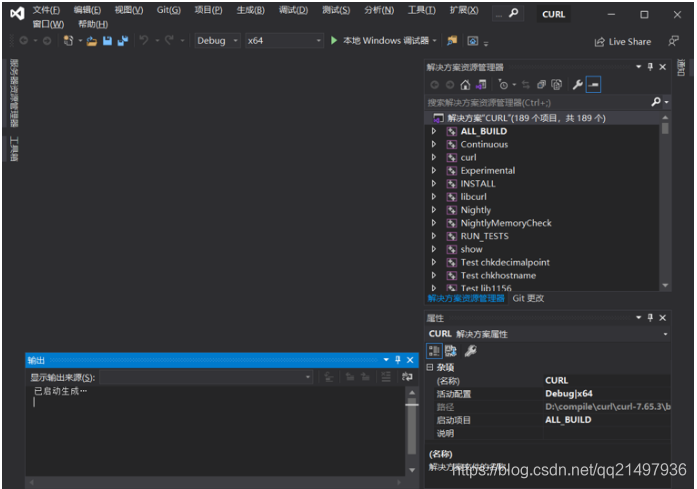The width and height of the screenshot is (697, 489).
Task: Start the local Windows debugger
Action: pos(382,40)
